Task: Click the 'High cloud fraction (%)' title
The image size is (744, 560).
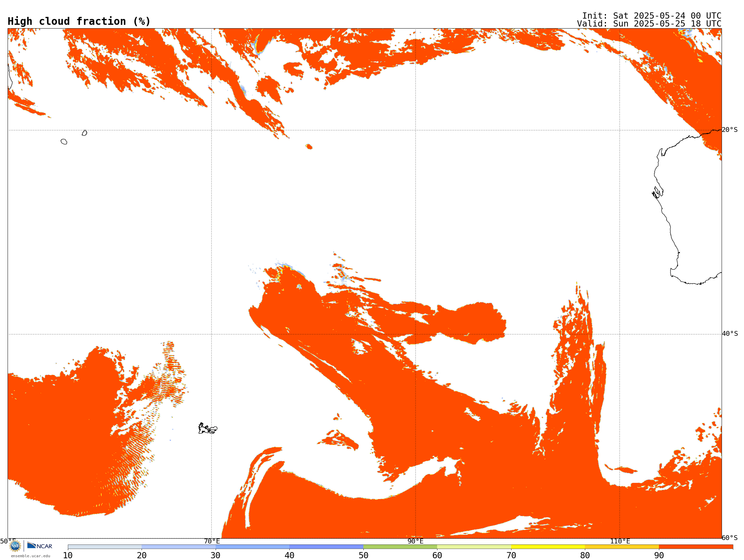Action: pos(79,21)
